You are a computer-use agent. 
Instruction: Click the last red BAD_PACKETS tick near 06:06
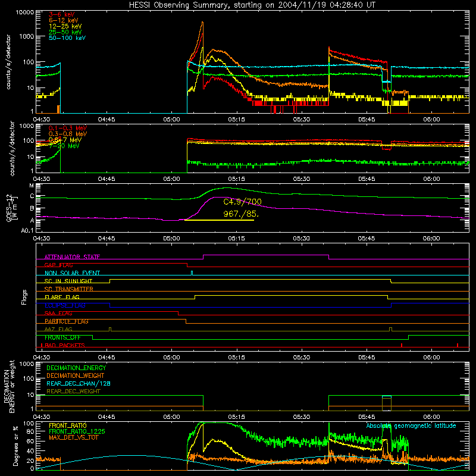pyautogui.click(x=458, y=345)
